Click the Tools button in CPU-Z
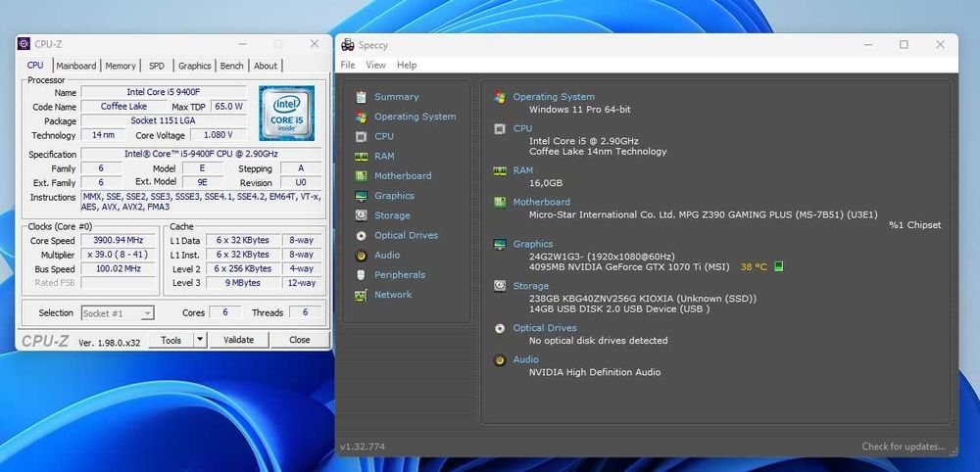Image resolution: width=980 pixels, height=472 pixels. coord(171,340)
